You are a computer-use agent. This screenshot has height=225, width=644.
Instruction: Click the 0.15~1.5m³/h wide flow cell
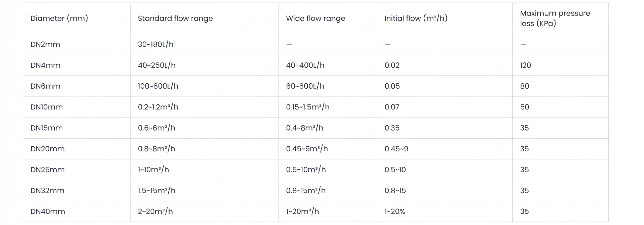coord(307,107)
